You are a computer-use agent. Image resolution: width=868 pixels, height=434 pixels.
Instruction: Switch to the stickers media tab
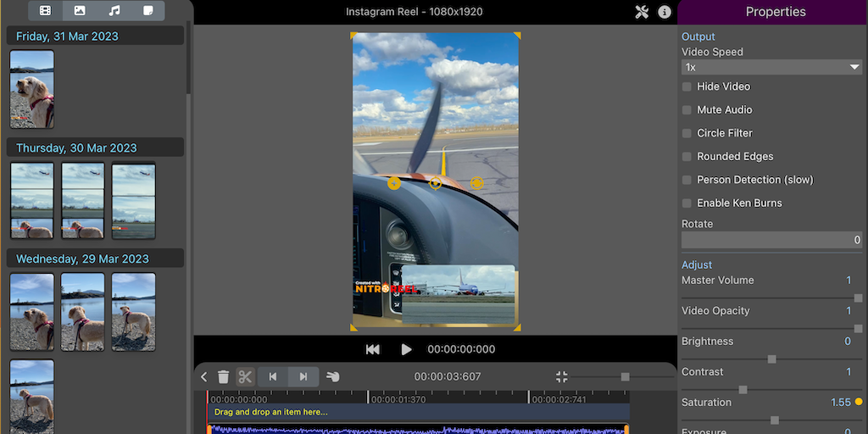(147, 10)
